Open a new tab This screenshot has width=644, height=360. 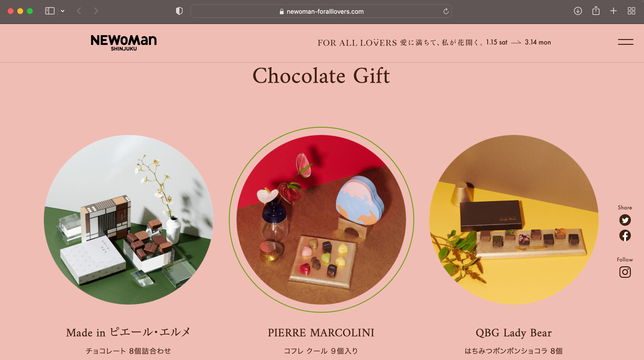click(x=613, y=11)
